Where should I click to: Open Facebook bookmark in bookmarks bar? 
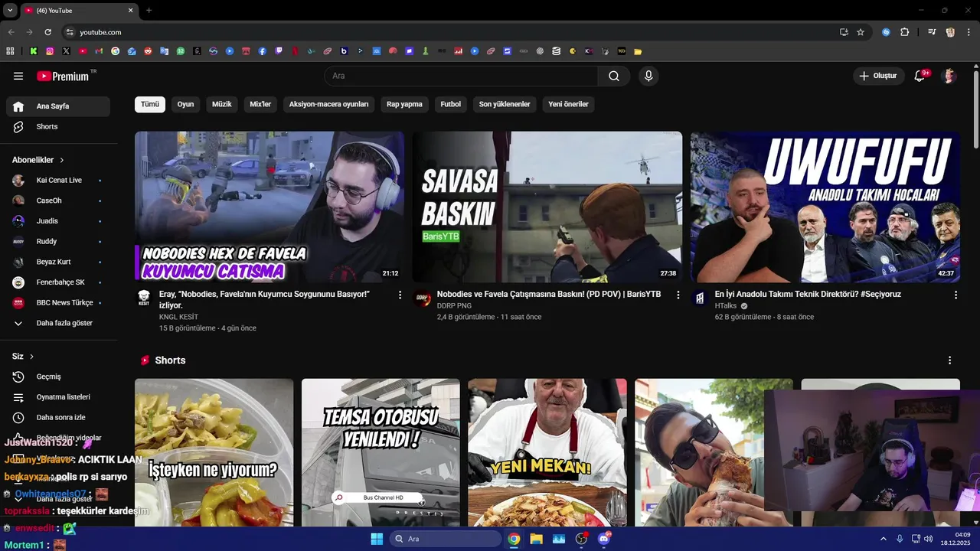tap(262, 51)
